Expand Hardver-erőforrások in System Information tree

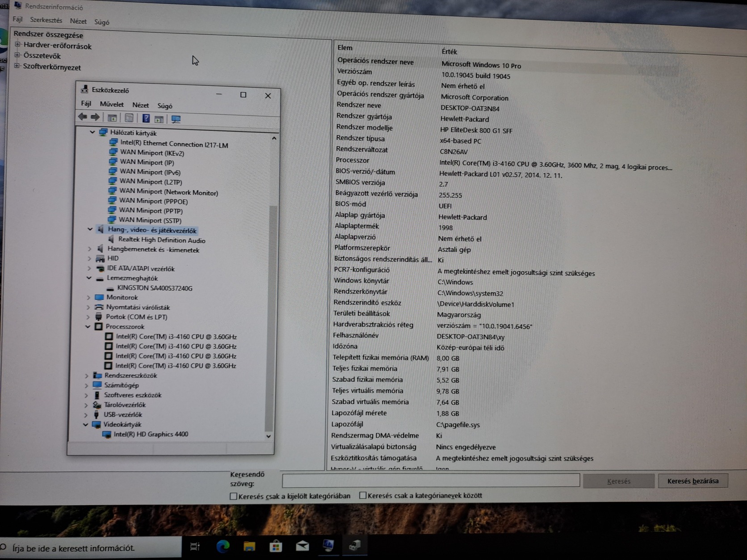18,44
